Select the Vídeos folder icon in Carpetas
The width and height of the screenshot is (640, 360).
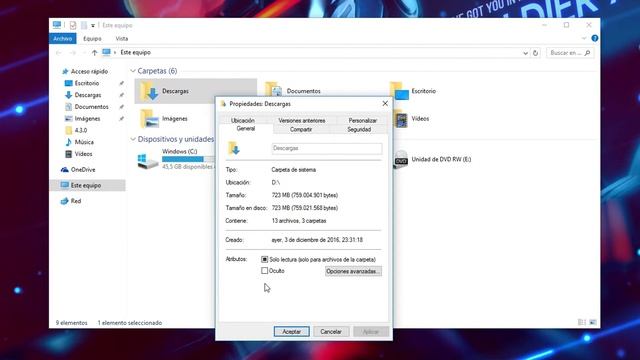tap(400, 120)
